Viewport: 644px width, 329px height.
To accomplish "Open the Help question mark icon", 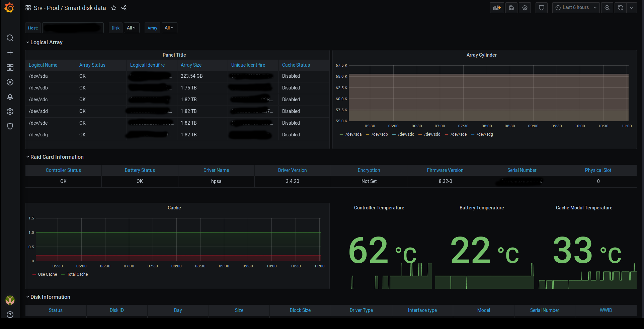I will pos(10,315).
